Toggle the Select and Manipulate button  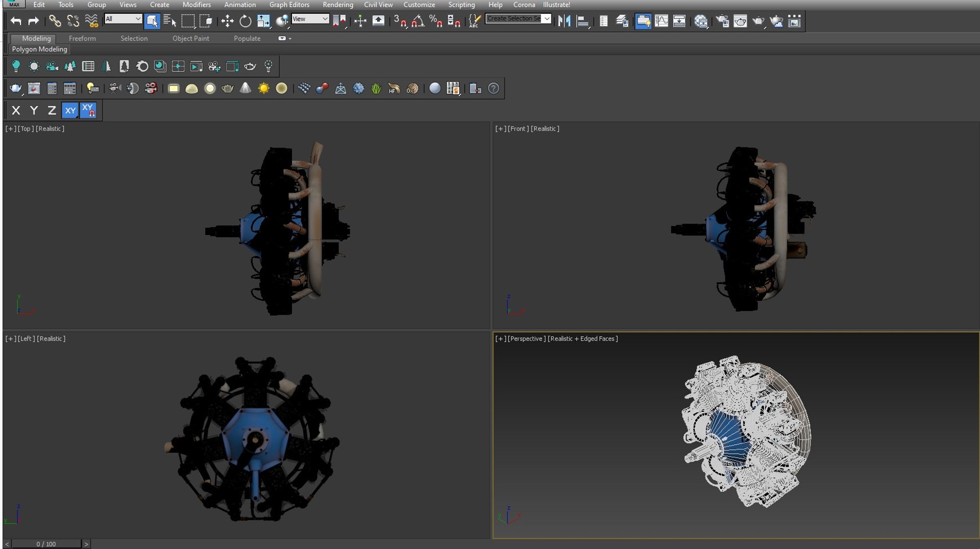tap(360, 21)
